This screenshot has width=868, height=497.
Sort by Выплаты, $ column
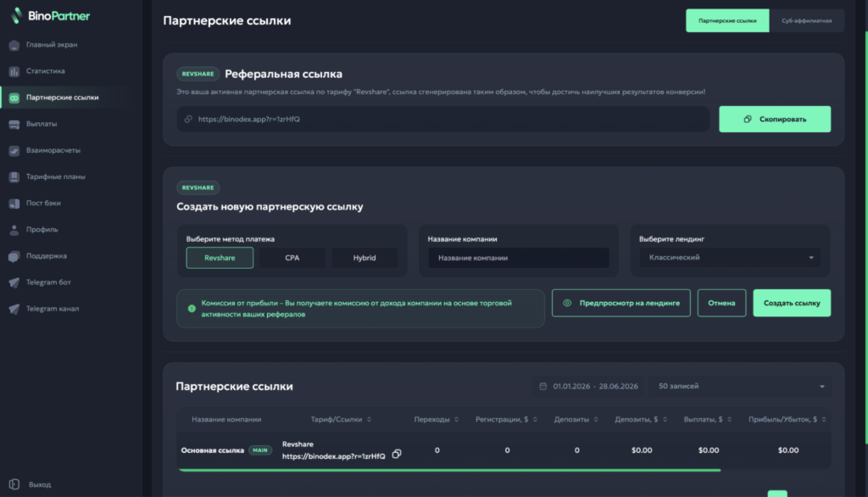point(729,420)
